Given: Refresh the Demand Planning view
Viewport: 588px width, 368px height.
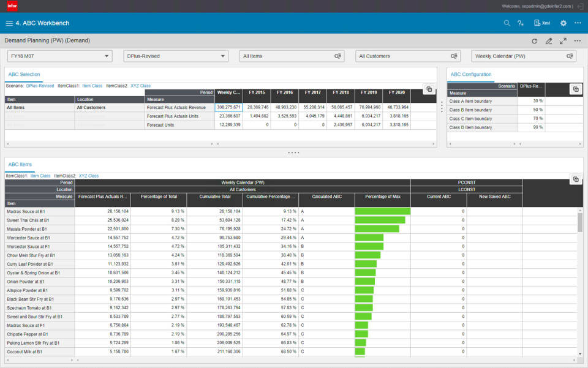Looking at the screenshot, I should click(534, 40).
